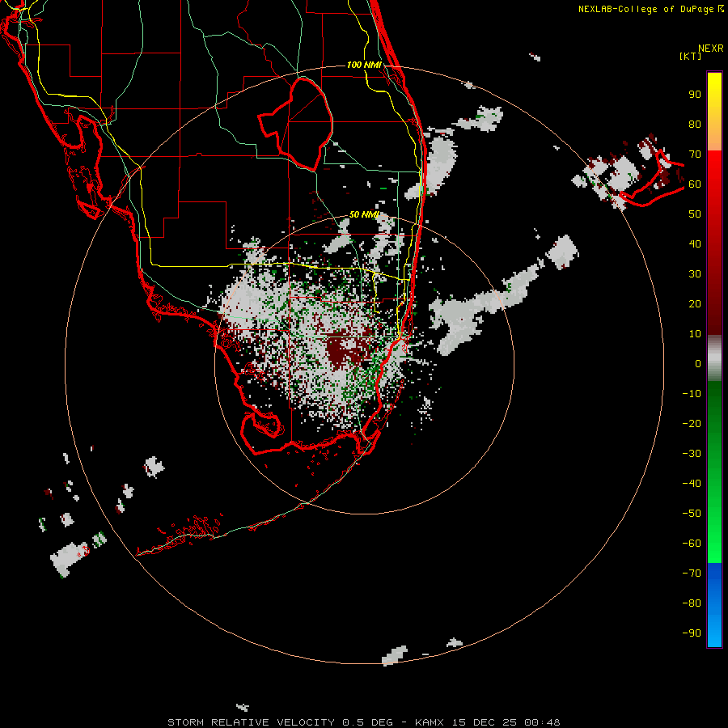Click the NEXLAB-College of DuPage label
Screen dimensions: 728x728
645,9
